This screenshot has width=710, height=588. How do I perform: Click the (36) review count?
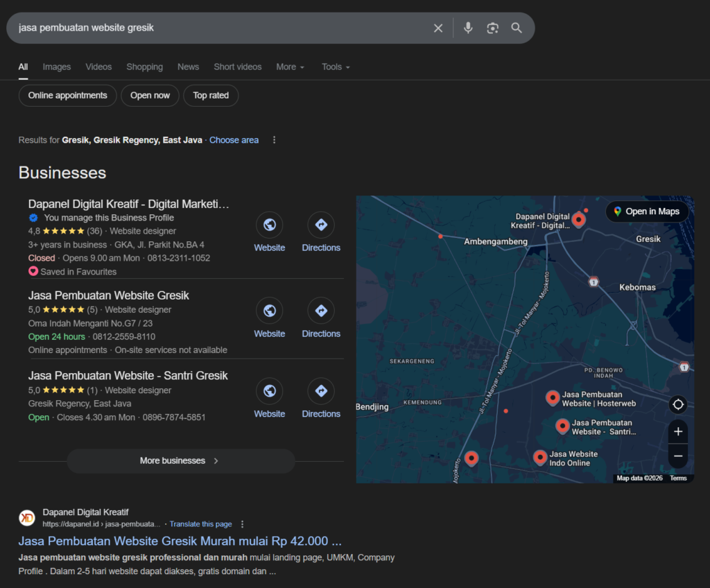94,231
